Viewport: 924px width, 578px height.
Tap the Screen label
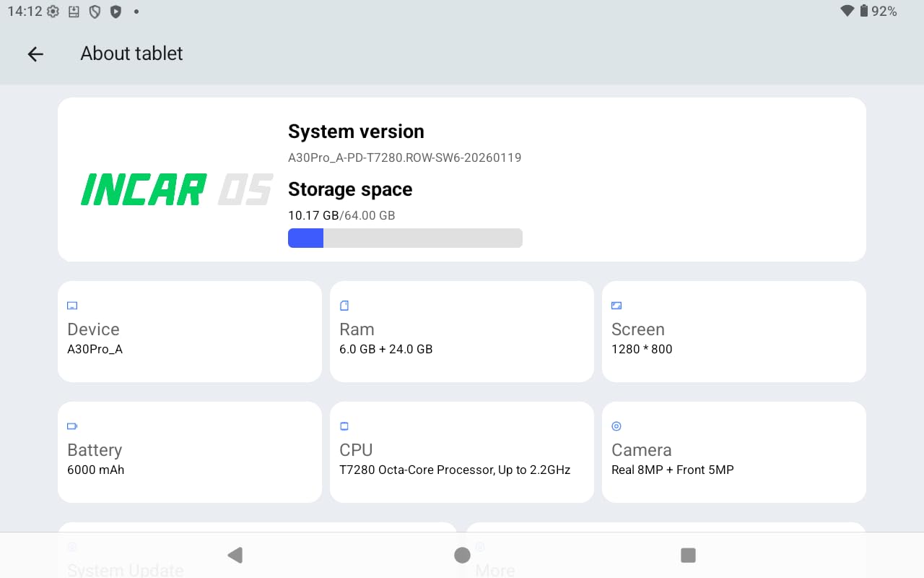[x=638, y=329]
